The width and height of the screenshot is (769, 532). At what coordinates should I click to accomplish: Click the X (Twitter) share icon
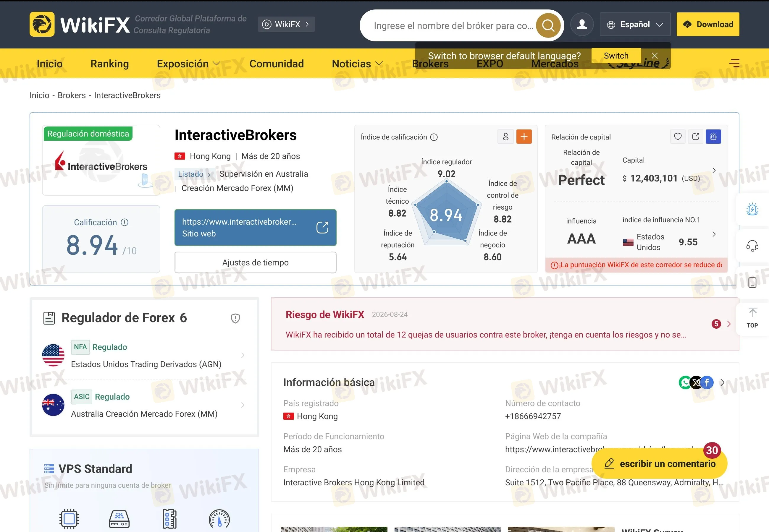click(x=696, y=383)
